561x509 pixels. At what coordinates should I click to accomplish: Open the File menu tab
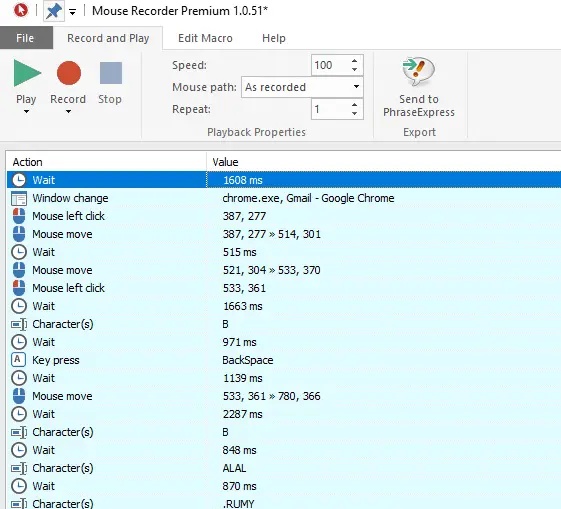(x=25, y=38)
